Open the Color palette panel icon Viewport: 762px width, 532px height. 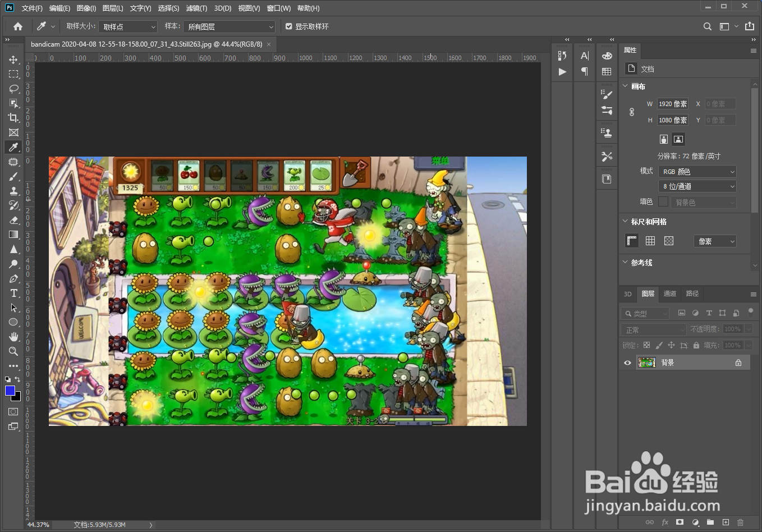click(607, 56)
